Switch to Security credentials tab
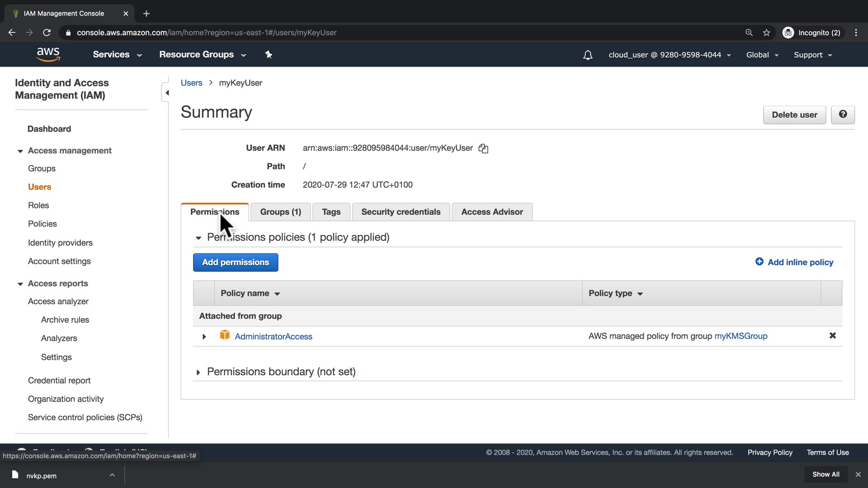The width and height of the screenshot is (868, 488). point(401,212)
